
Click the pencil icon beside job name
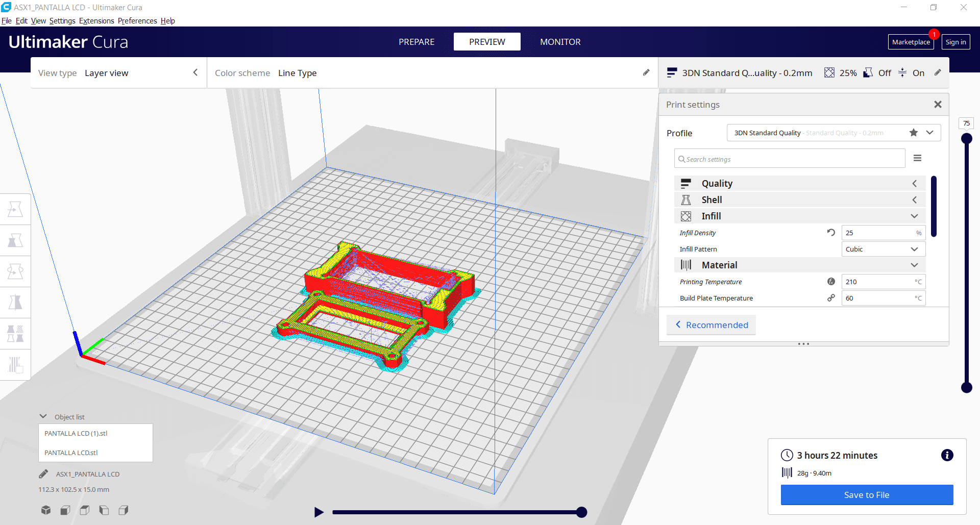pos(43,474)
